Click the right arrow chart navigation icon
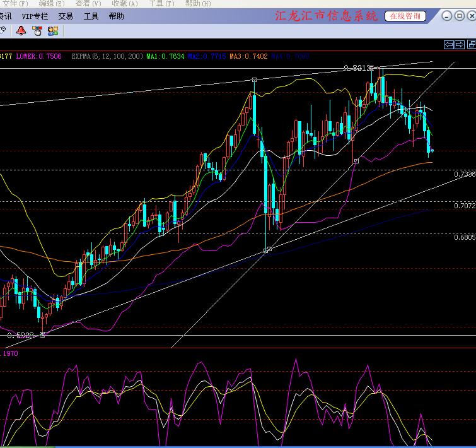Image resolution: width=476 pixels, height=448 pixels. pos(460,45)
